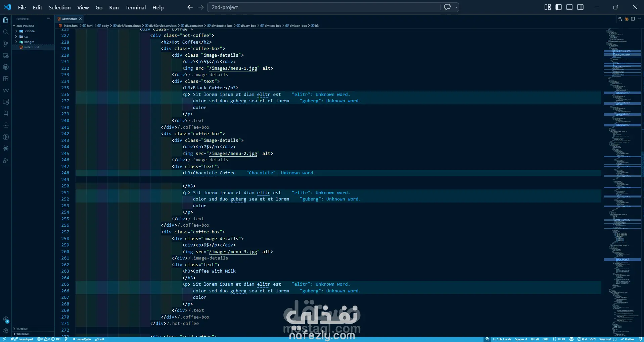Click the Prettier status bar button
Viewport: 644px width, 342px height.
pos(628,339)
